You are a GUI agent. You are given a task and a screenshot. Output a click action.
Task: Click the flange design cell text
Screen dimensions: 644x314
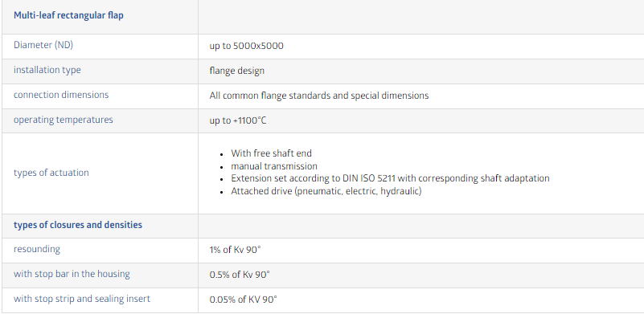pos(237,71)
